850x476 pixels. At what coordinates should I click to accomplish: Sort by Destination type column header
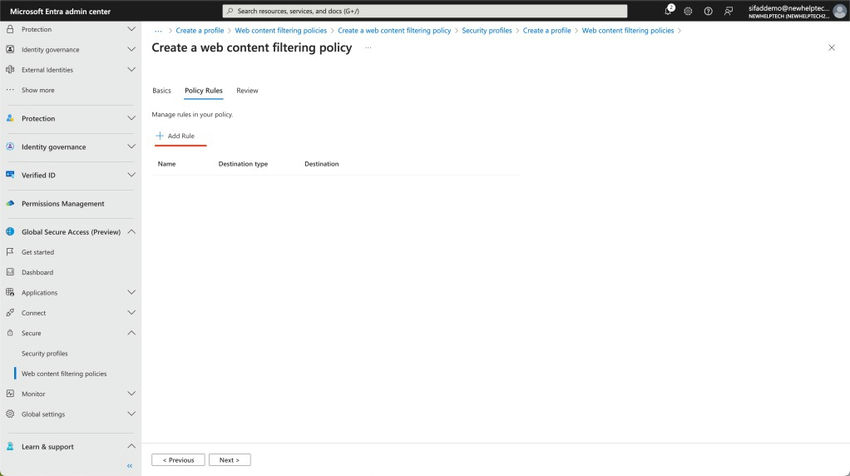point(243,164)
